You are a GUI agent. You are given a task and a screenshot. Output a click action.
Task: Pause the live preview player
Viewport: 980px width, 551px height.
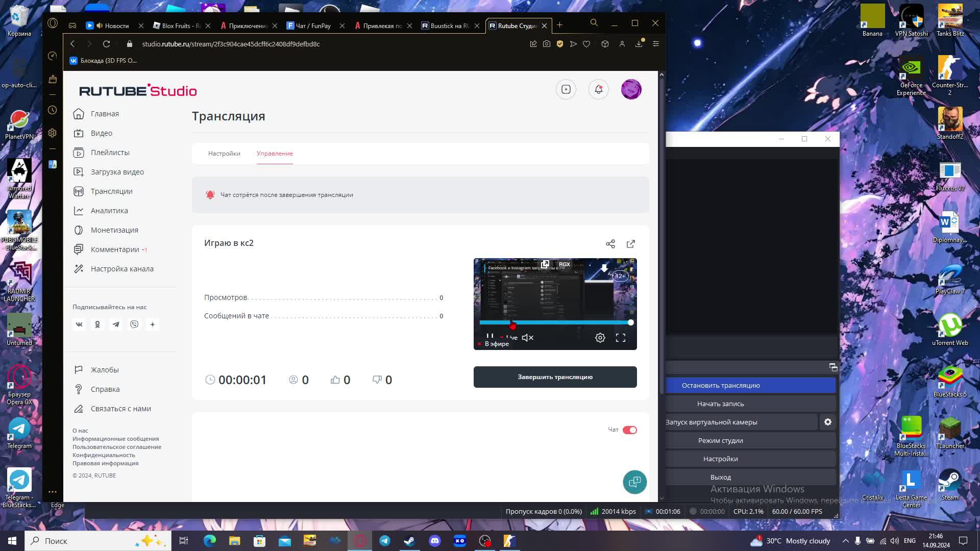[489, 336]
